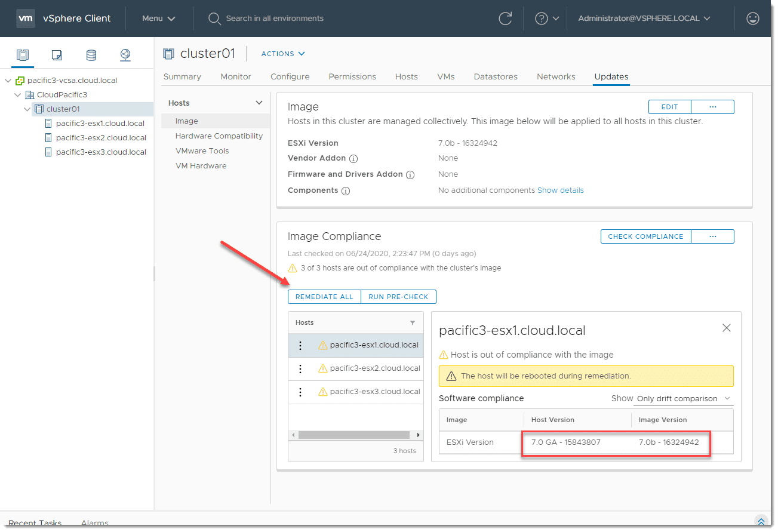778x532 pixels.
Task: Open the Networking inventory view icon
Action: (125, 56)
